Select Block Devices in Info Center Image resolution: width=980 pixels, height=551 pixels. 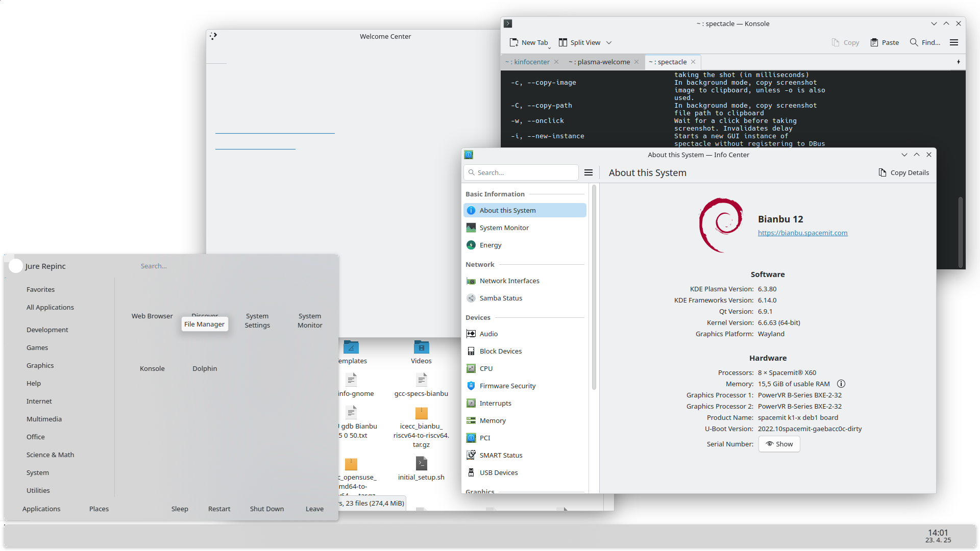(525, 351)
